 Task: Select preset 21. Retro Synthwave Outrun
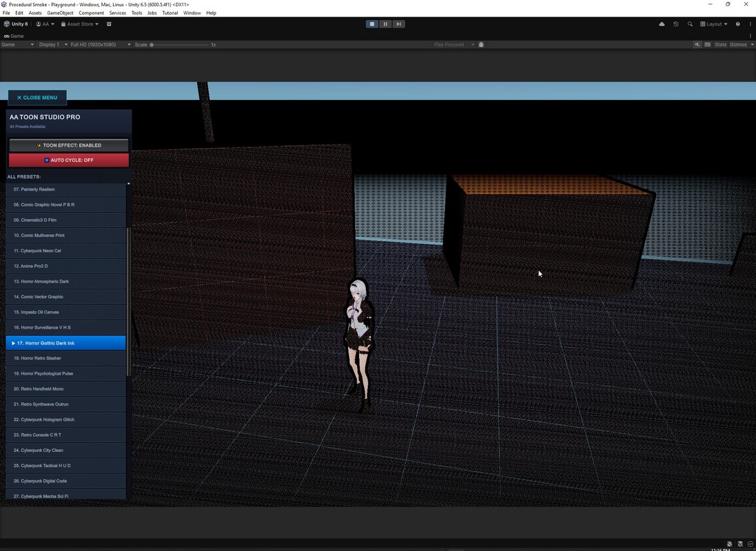[65, 404]
